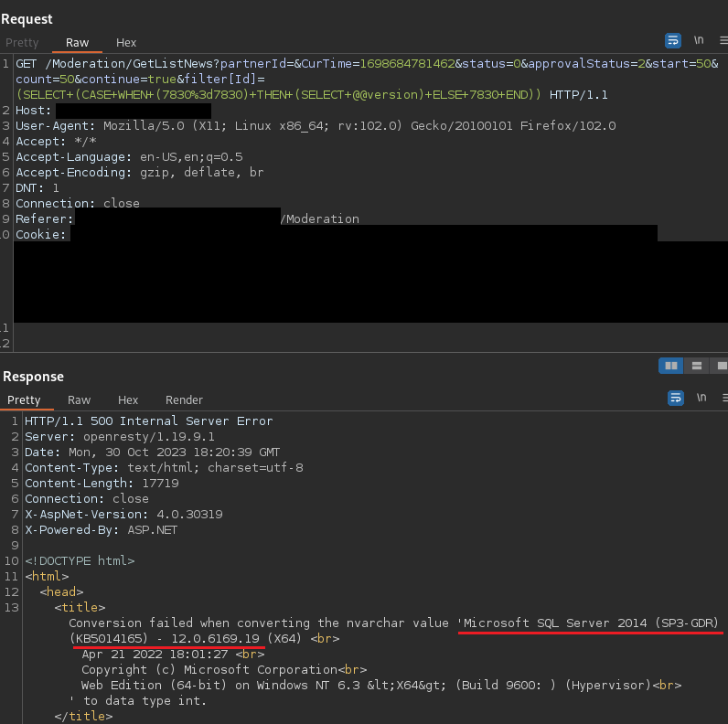Switch Response view to Hex tab
728x724 pixels.
[128, 400]
